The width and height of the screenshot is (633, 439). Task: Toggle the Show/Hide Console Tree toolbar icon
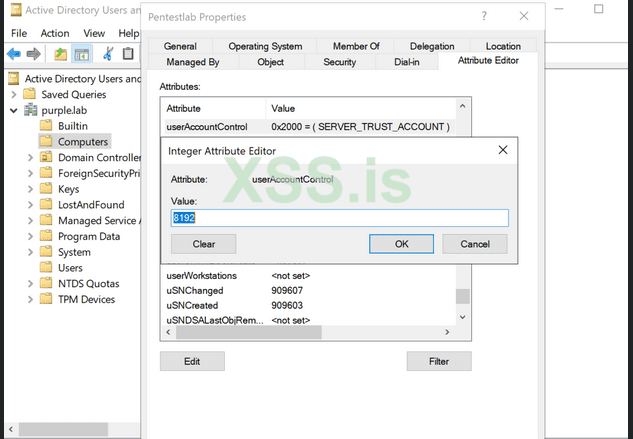pyautogui.click(x=82, y=54)
